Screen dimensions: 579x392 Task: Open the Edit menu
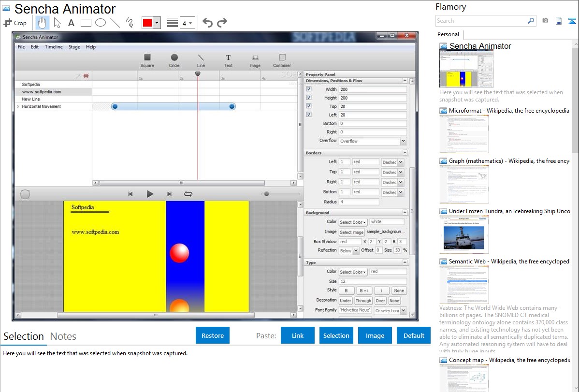point(35,47)
